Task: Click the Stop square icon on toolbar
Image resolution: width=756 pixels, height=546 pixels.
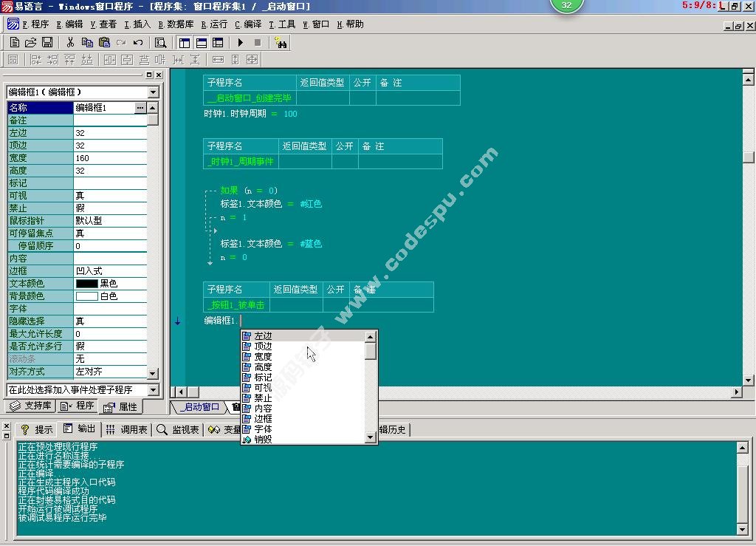Action: tap(258, 43)
